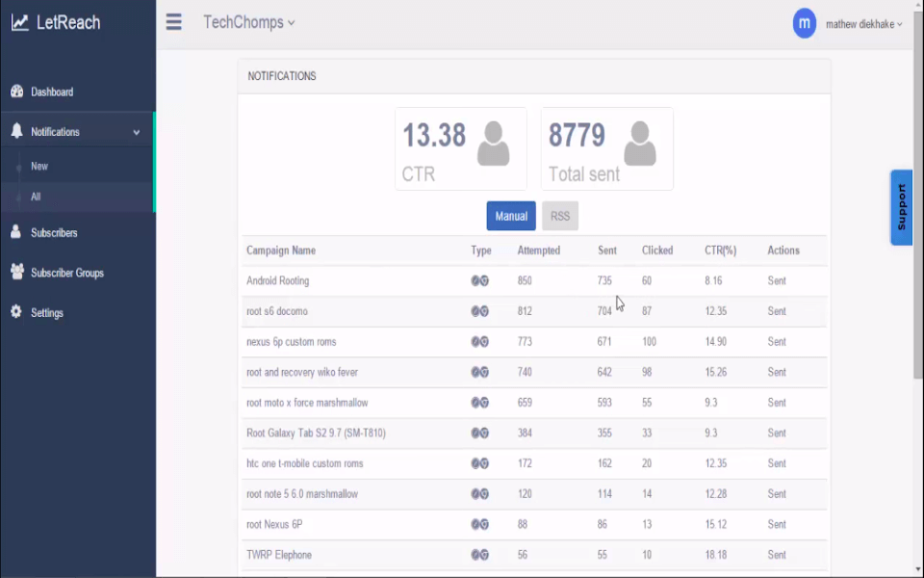
Task: Switch to the Manual notifications tab
Action: pyautogui.click(x=511, y=216)
